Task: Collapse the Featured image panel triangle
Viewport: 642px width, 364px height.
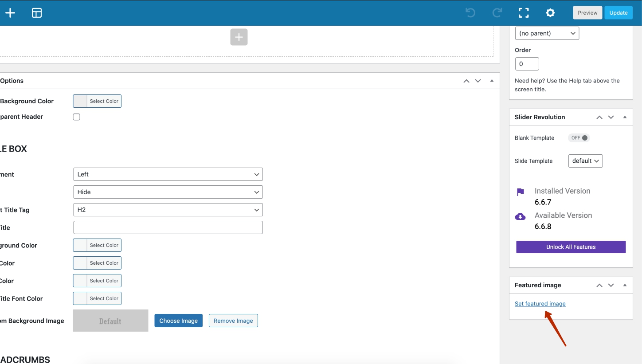Action: pos(625,285)
